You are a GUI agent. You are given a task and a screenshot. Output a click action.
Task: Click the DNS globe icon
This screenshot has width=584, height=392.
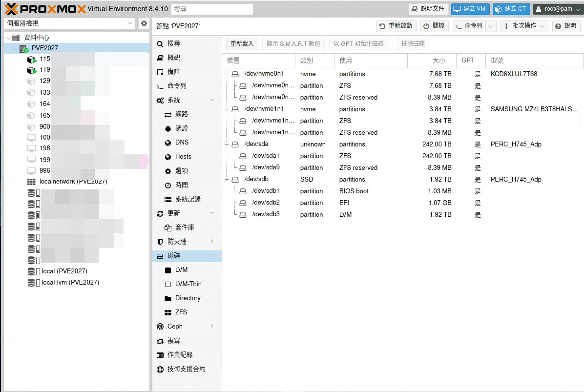pos(168,143)
